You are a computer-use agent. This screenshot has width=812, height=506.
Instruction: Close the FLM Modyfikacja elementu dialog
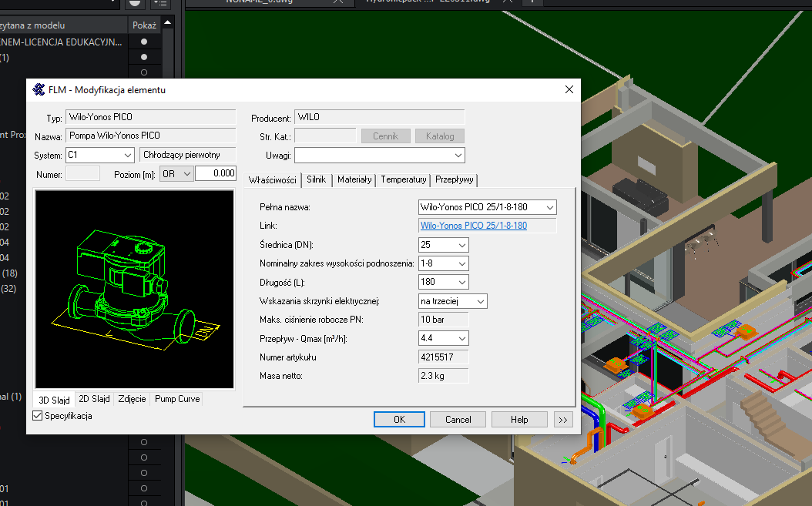[569, 90]
